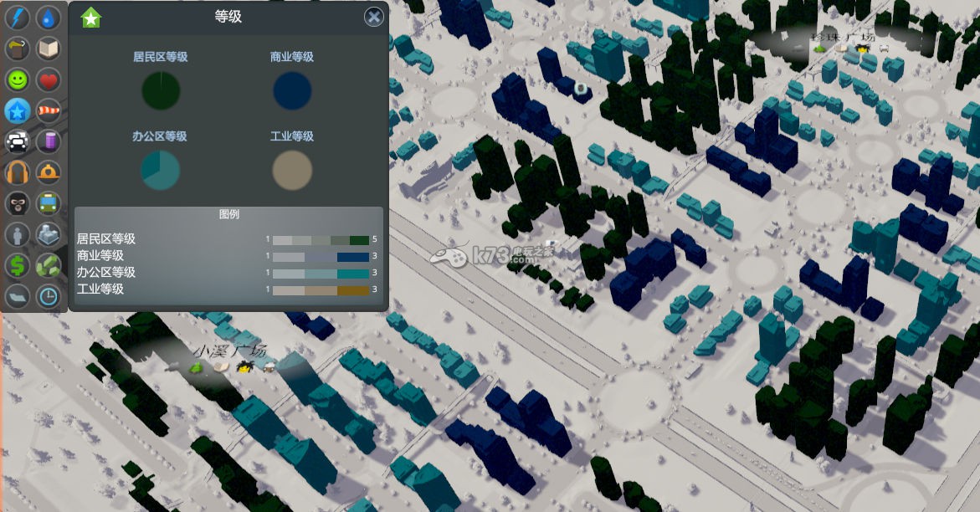Open the Fire Safety helmet view
This screenshot has width=980, height=512.
[49, 172]
